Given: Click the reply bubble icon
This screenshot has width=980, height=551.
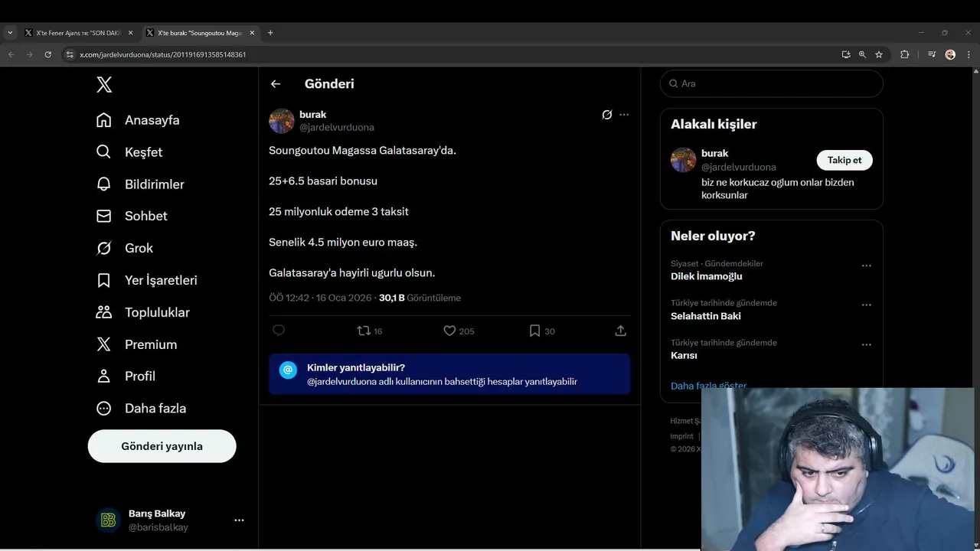Looking at the screenshot, I should [x=279, y=331].
